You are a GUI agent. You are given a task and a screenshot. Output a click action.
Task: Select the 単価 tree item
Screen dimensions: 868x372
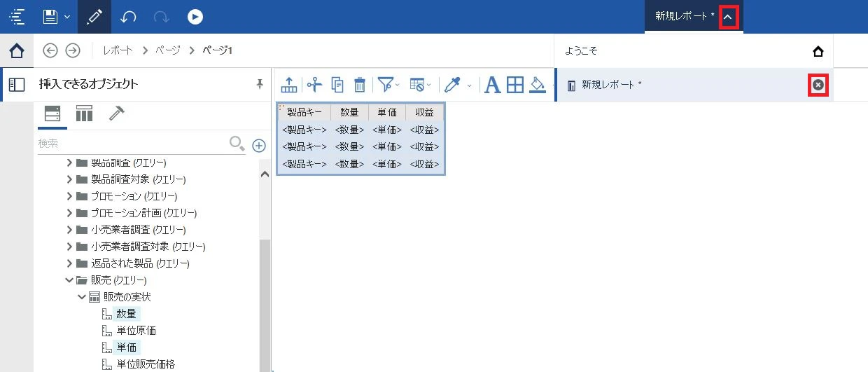click(127, 347)
